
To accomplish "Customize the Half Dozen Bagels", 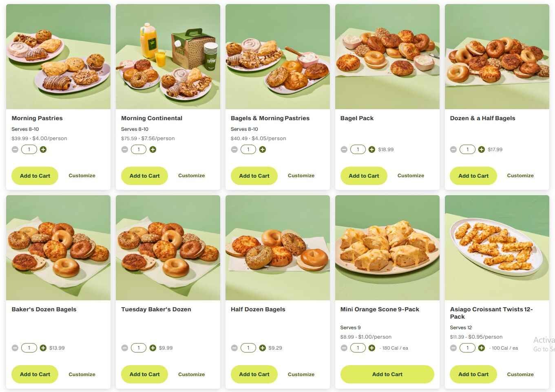I will click(x=301, y=374).
